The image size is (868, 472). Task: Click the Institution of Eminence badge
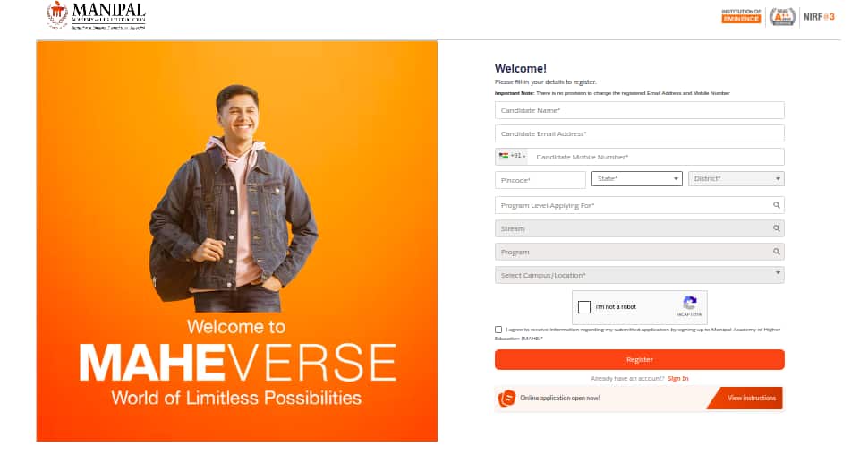(x=741, y=16)
